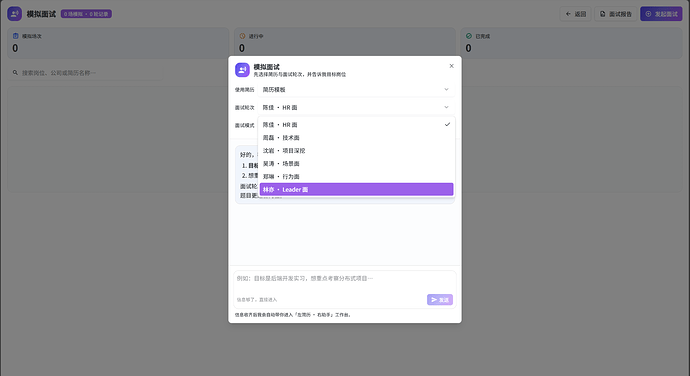Select the highlighted Leader 面 option
690x376 pixels.
click(x=356, y=189)
